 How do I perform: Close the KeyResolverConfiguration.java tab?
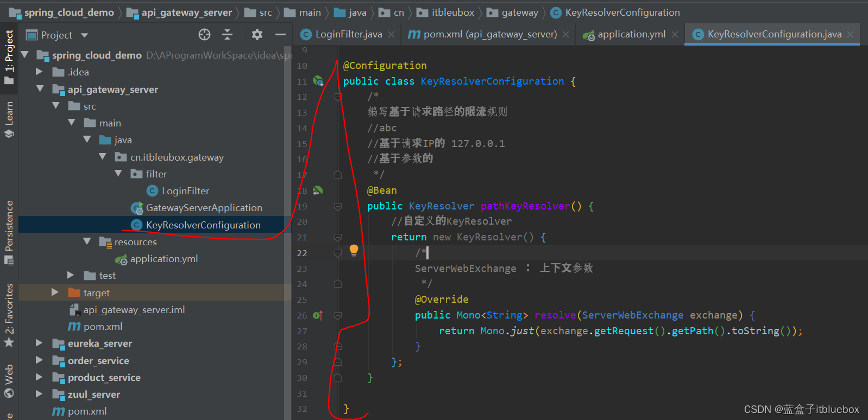click(850, 35)
